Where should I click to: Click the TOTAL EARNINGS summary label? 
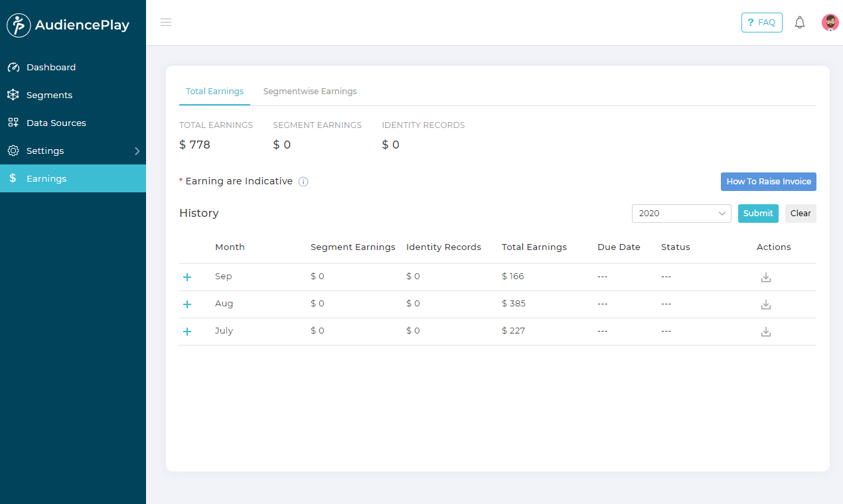216,125
